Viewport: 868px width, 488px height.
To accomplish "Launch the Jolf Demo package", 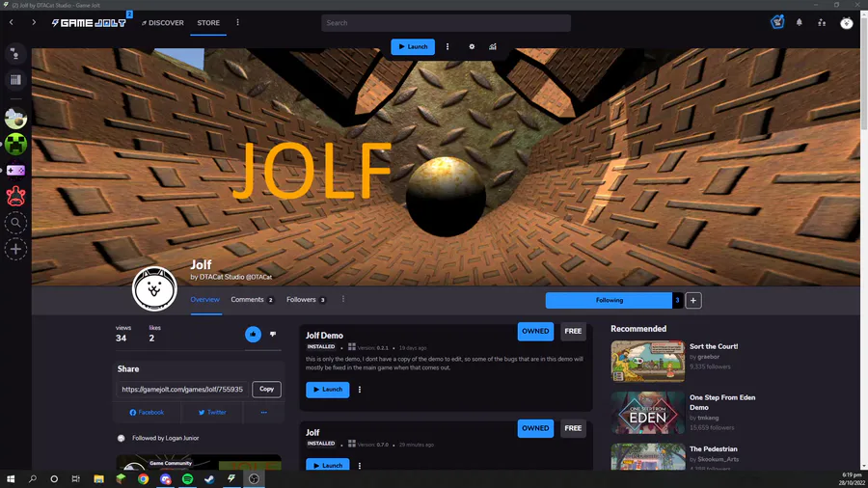I will point(328,390).
